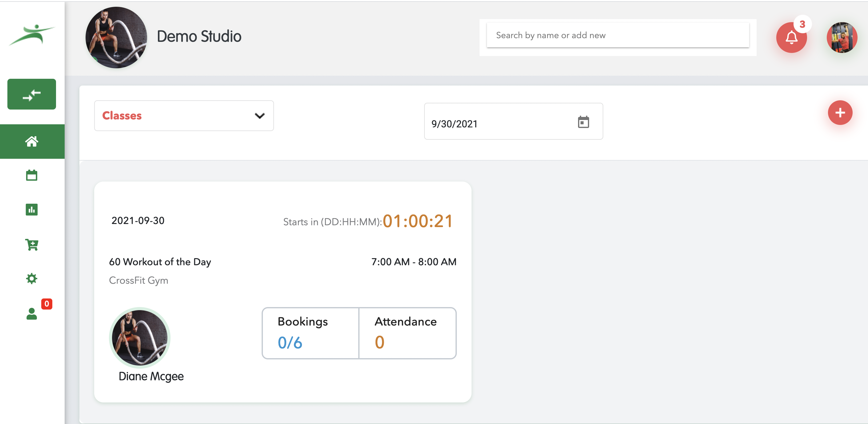868x424 pixels.
Task: Open the Attendance count box
Action: click(x=408, y=333)
